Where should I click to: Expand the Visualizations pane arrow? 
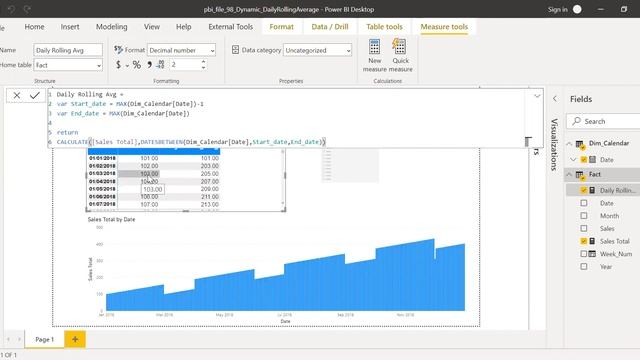pos(555,99)
